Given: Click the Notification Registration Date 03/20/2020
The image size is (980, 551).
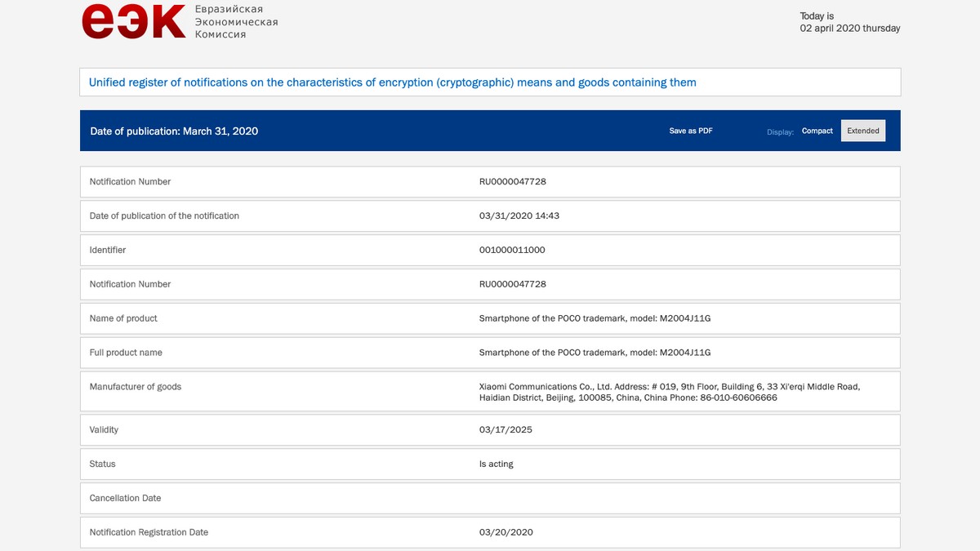Looking at the screenshot, I should tap(506, 532).
